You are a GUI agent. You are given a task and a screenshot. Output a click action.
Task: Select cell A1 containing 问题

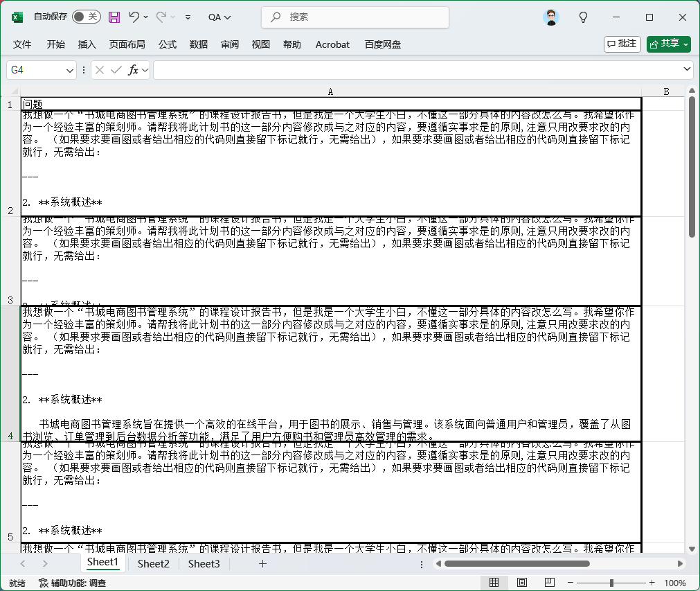331,104
